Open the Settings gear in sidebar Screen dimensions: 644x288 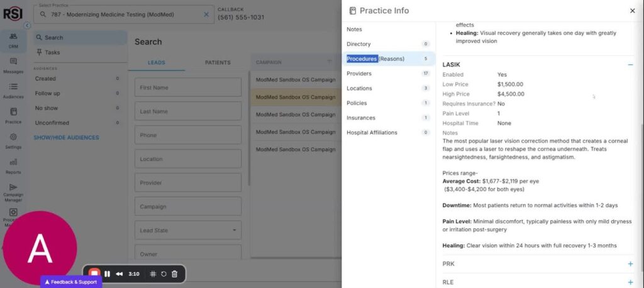click(13, 140)
